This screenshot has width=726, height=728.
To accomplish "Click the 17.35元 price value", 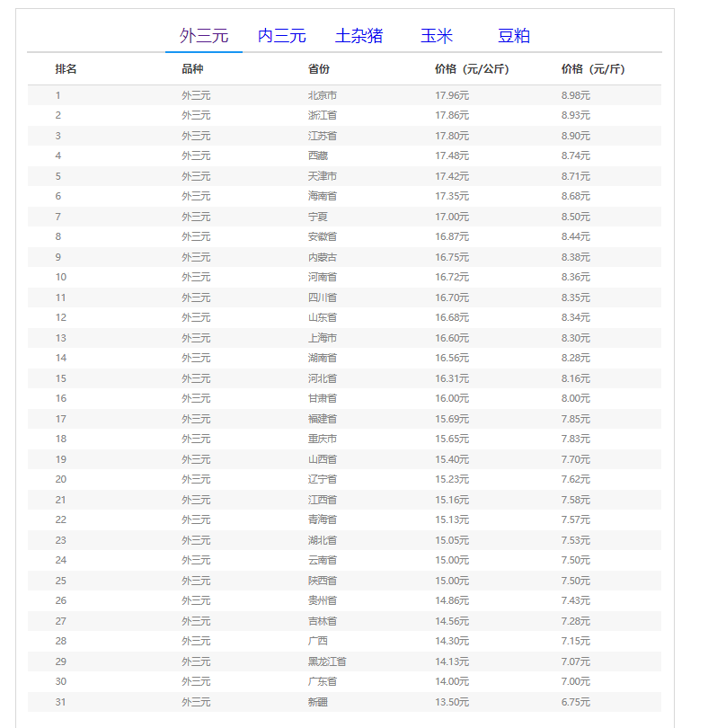I will point(452,196).
